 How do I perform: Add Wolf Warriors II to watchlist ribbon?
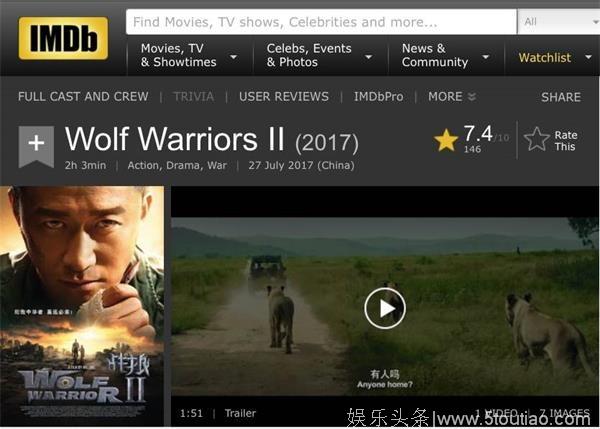click(36, 147)
